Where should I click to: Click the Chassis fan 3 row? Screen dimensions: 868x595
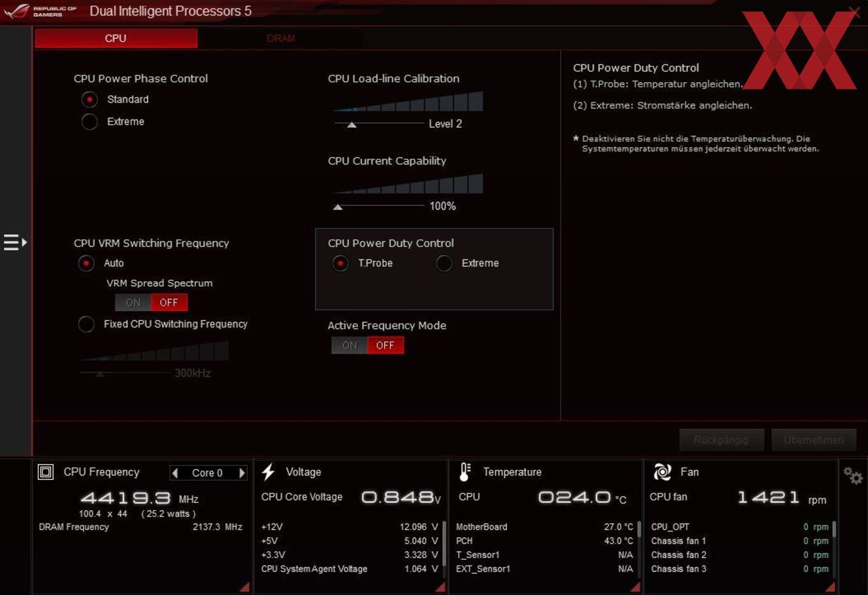[x=740, y=569]
